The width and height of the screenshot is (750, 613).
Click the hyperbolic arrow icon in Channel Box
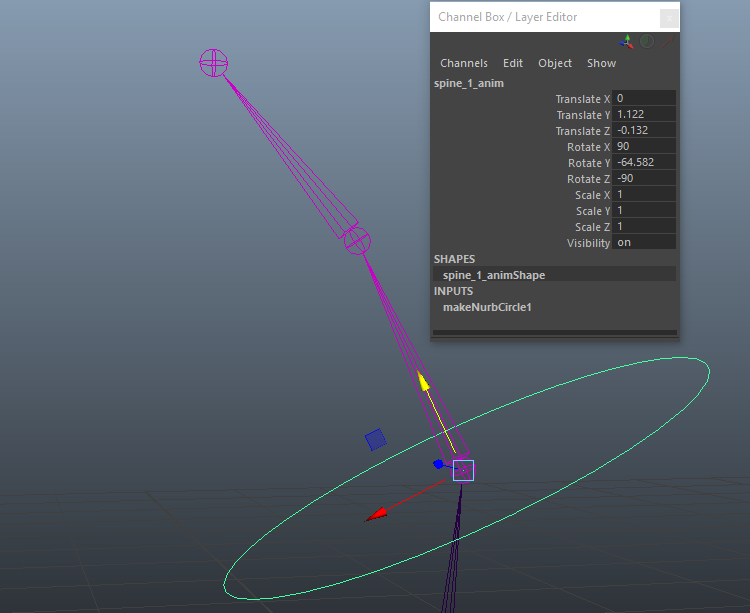[667, 42]
